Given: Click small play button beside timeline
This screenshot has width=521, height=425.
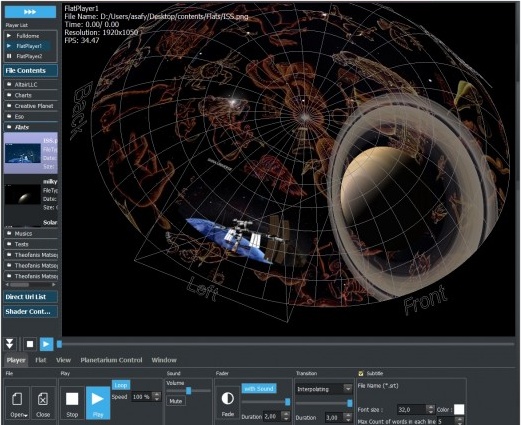Looking at the screenshot, I should click(46, 344).
